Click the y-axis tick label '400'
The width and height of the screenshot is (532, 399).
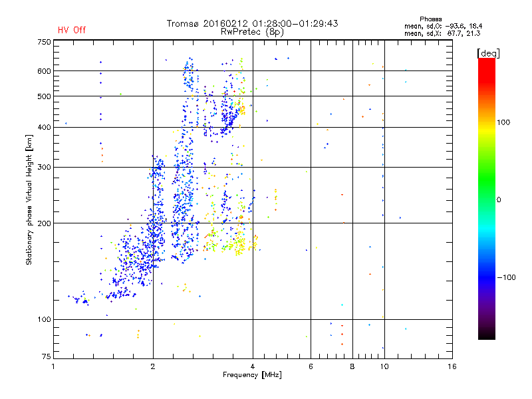44,128
